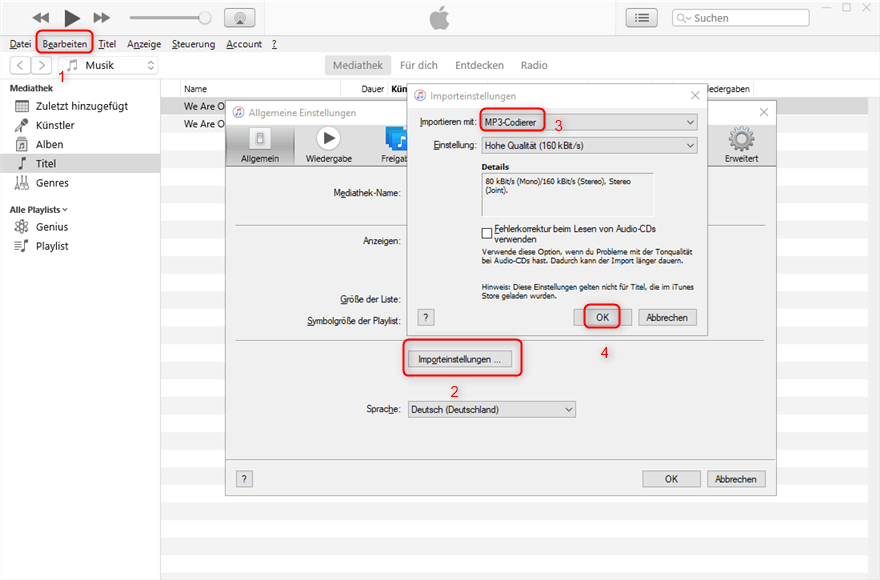
Task: Switch to the Für dich tab
Action: tap(419, 65)
